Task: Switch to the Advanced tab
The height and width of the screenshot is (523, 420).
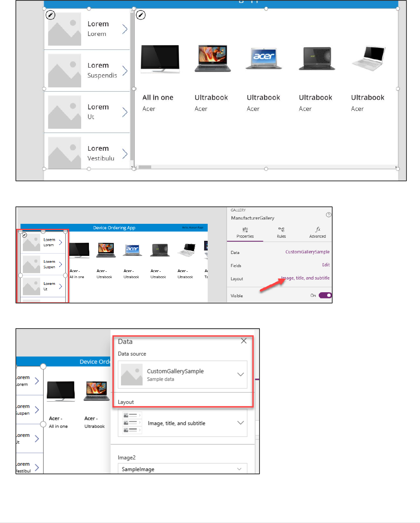Action: (318, 233)
